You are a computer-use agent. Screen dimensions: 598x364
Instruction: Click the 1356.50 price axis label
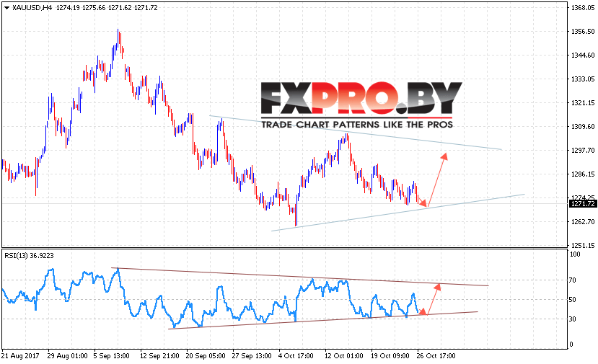pyautogui.click(x=583, y=31)
